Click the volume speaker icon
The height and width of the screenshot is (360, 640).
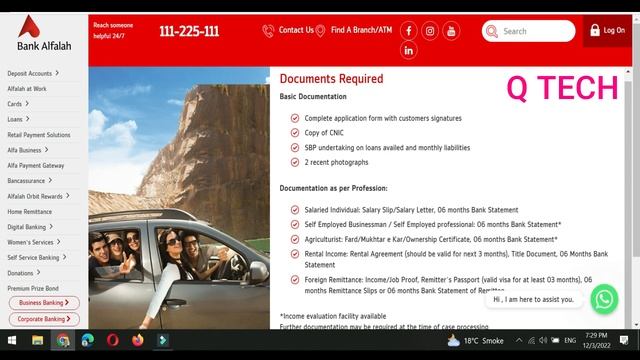coord(543,340)
